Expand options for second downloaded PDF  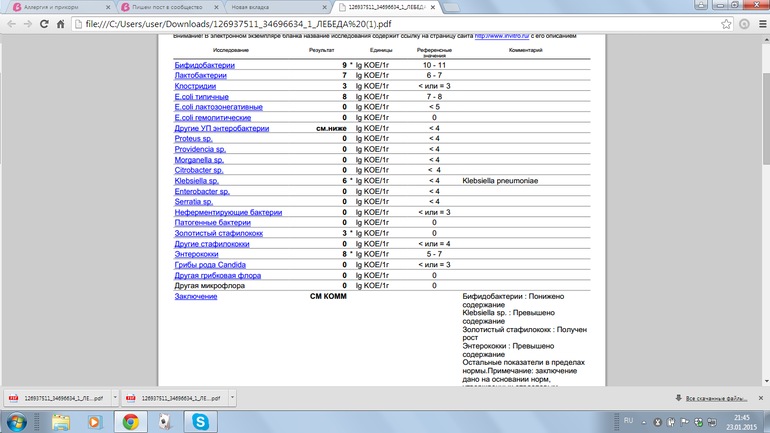(x=232, y=398)
